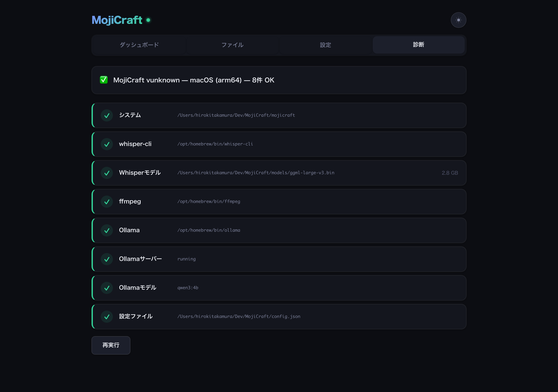Click the システム row checkmark icon

coord(107,116)
